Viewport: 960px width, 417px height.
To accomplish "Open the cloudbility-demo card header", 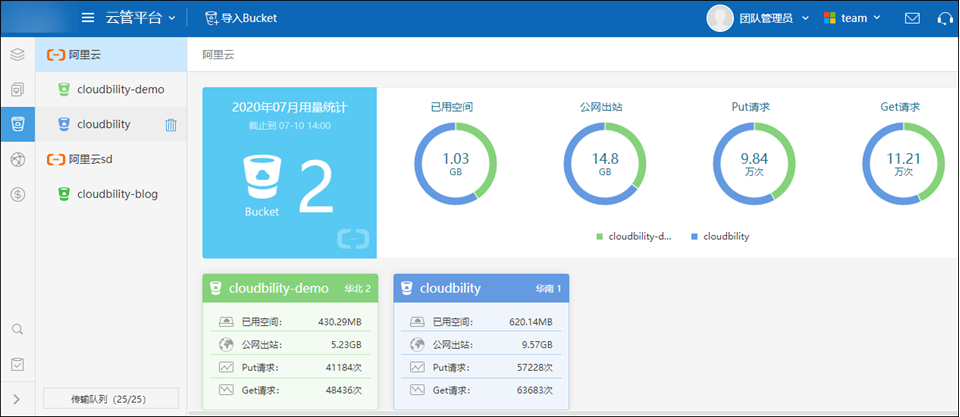I will point(290,288).
